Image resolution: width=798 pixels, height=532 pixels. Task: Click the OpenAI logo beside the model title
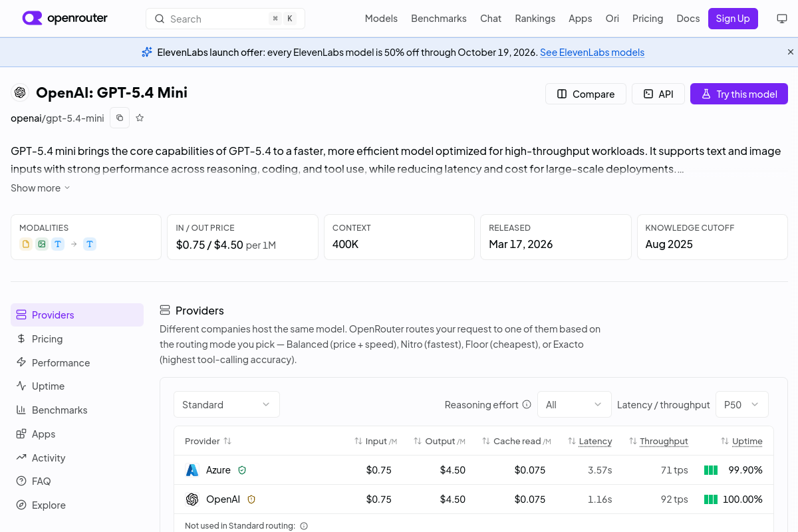pyautogui.click(x=20, y=92)
